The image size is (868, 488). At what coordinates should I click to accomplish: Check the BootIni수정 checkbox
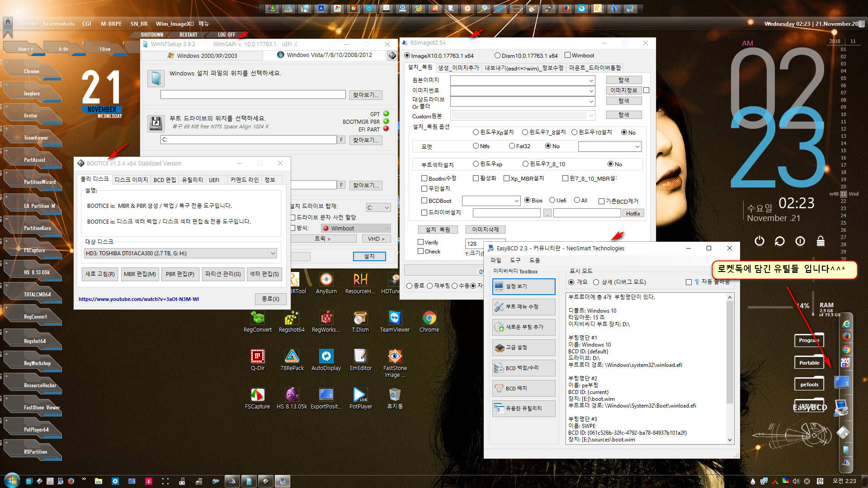424,178
